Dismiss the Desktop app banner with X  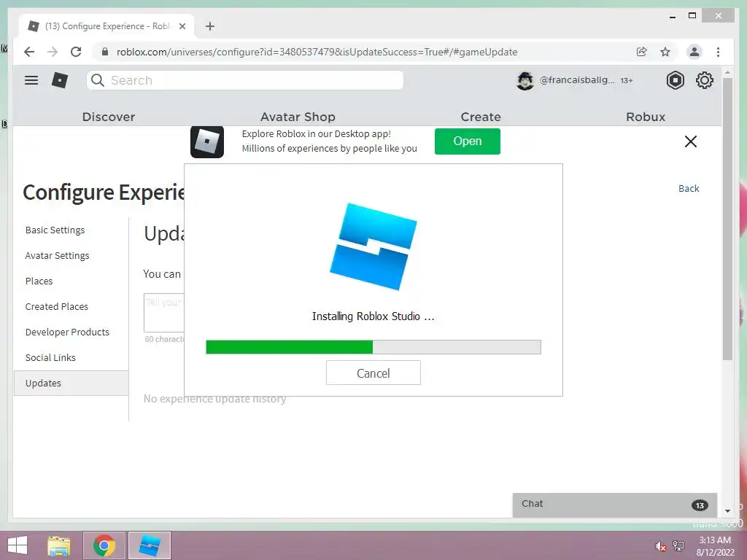pyautogui.click(x=690, y=141)
